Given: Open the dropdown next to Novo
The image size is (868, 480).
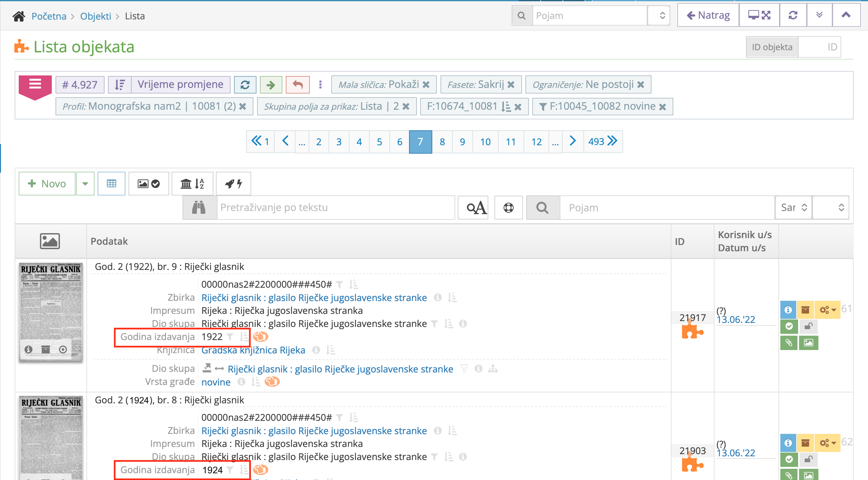Looking at the screenshot, I should (x=85, y=184).
